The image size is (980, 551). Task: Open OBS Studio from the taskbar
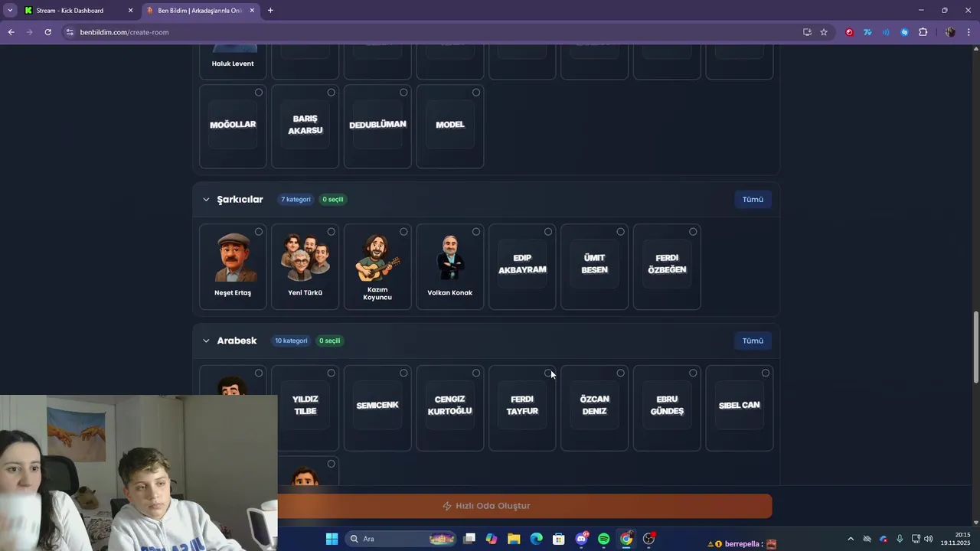(x=648, y=539)
